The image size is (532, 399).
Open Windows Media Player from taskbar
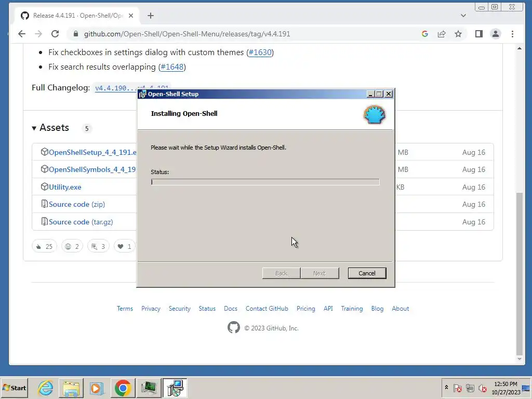pyautogui.click(x=96, y=388)
